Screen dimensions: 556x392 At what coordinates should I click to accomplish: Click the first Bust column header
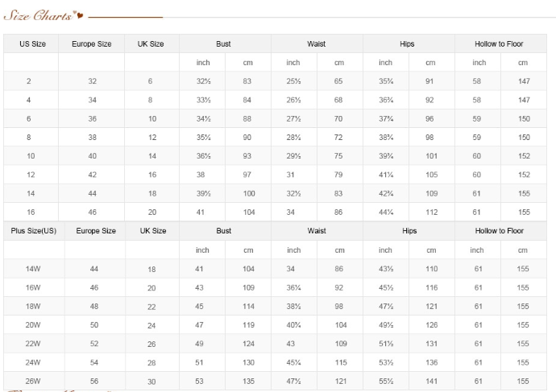225,43
